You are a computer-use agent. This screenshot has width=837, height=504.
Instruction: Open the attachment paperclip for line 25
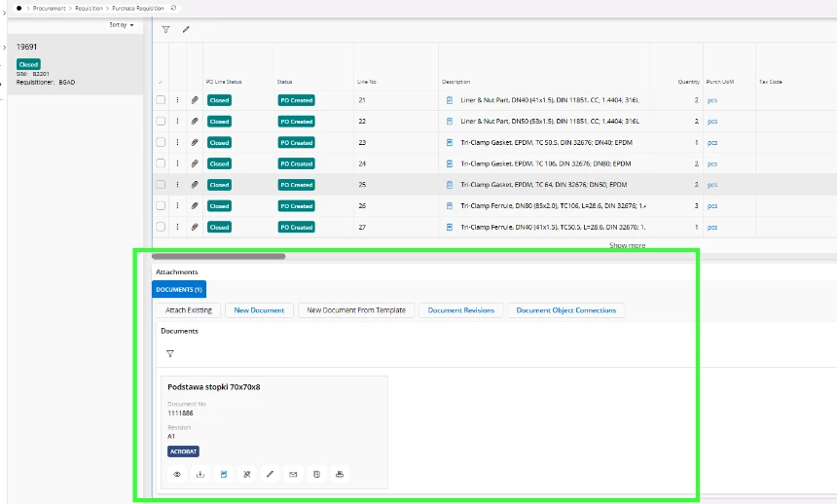(195, 185)
